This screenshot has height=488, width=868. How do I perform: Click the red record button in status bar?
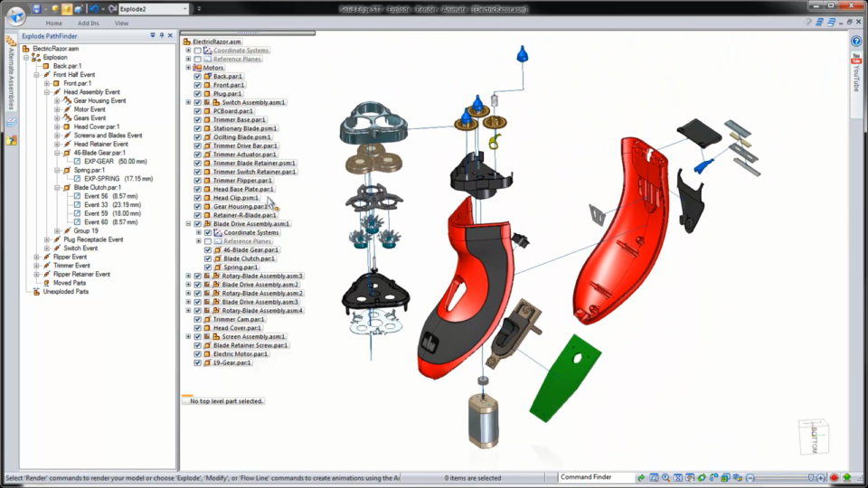(x=835, y=477)
